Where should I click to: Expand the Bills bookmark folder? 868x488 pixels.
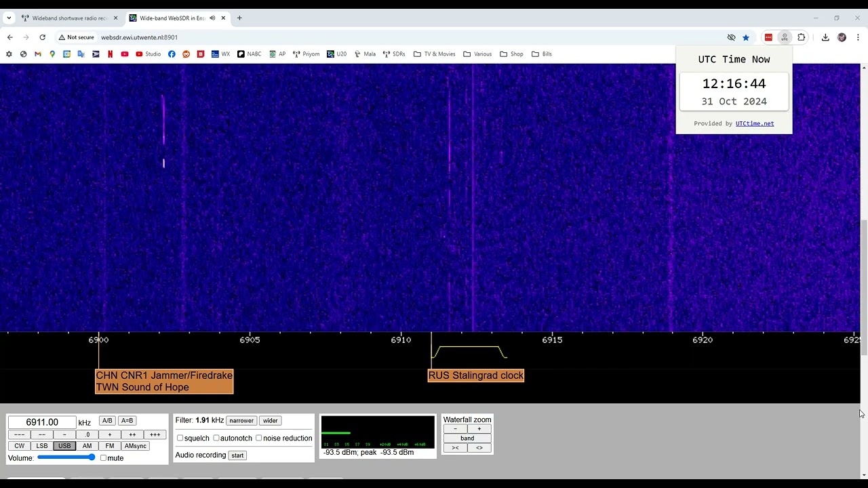pyautogui.click(x=542, y=54)
